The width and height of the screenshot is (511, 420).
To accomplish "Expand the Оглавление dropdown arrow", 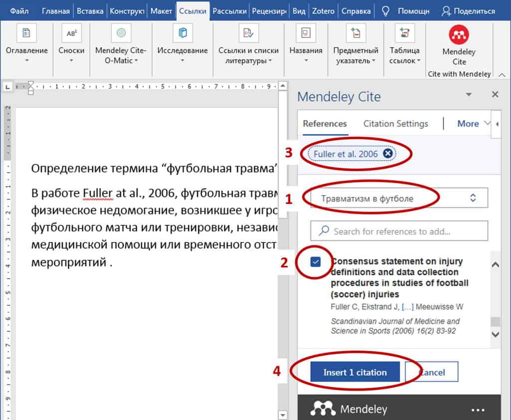I will point(27,60).
